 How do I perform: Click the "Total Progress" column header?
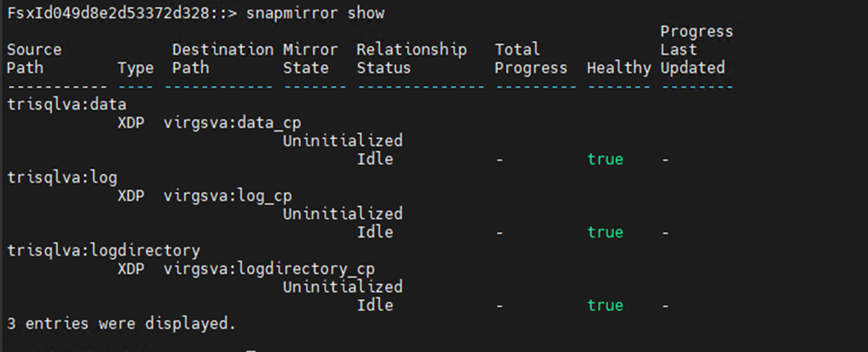[531, 58]
